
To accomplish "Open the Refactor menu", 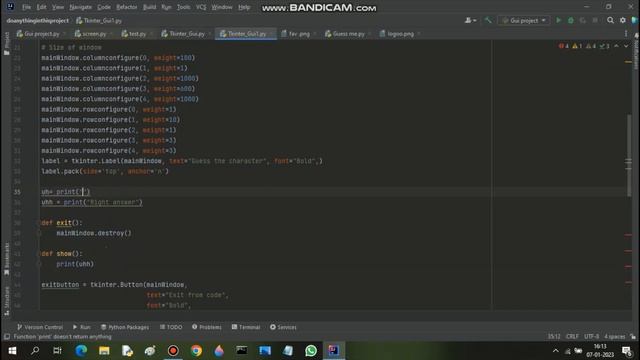I will pyautogui.click(x=127, y=7).
